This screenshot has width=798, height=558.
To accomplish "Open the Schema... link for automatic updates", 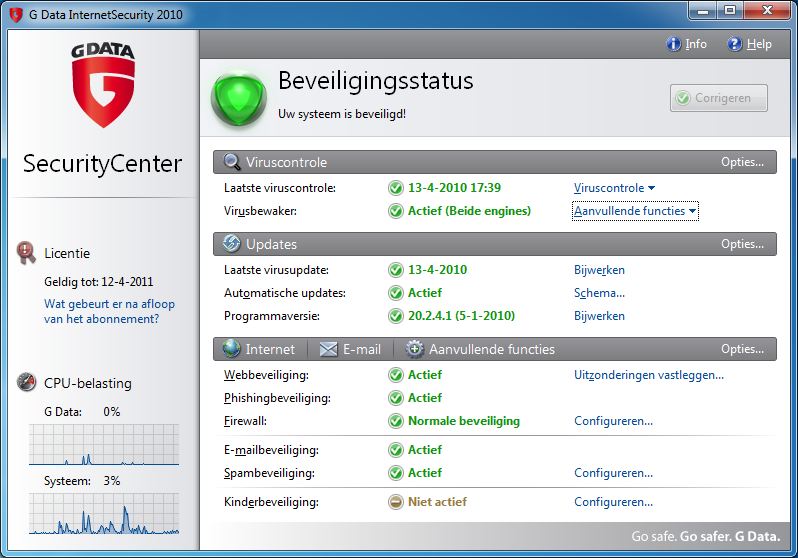I will tap(599, 293).
